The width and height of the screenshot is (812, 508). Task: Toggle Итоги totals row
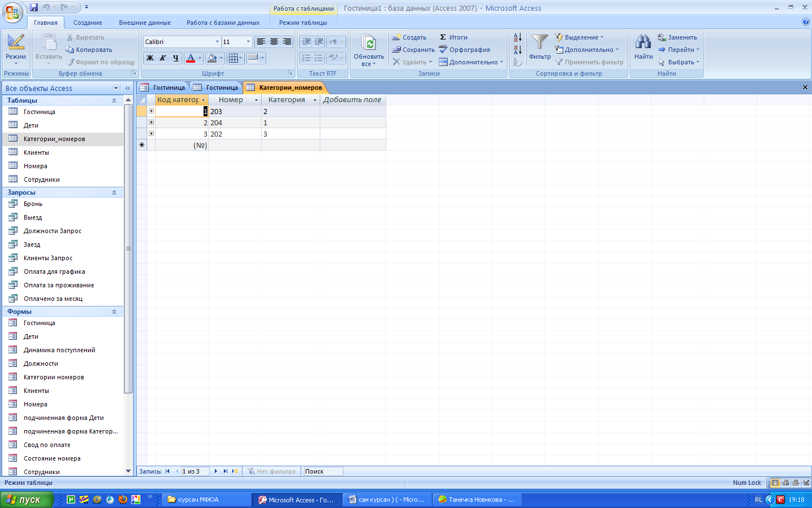coord(453,37)
